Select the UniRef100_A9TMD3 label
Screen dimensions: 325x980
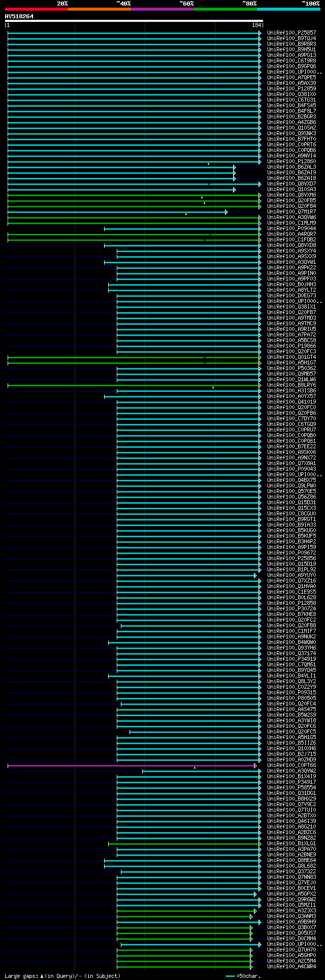pyautogui.click(x=291, y=318)
